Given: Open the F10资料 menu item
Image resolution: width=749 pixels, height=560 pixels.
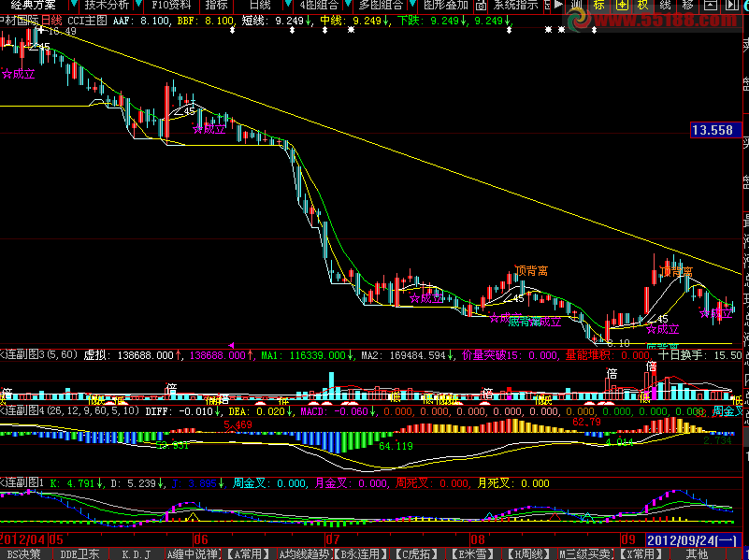Looking at the screenshot, I should [x=170, y=6].
